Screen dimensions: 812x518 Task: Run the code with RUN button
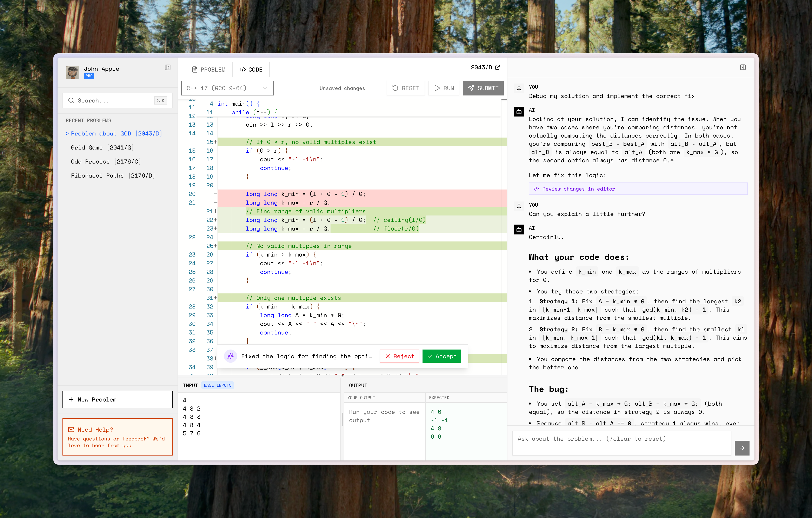pos(444,88)
